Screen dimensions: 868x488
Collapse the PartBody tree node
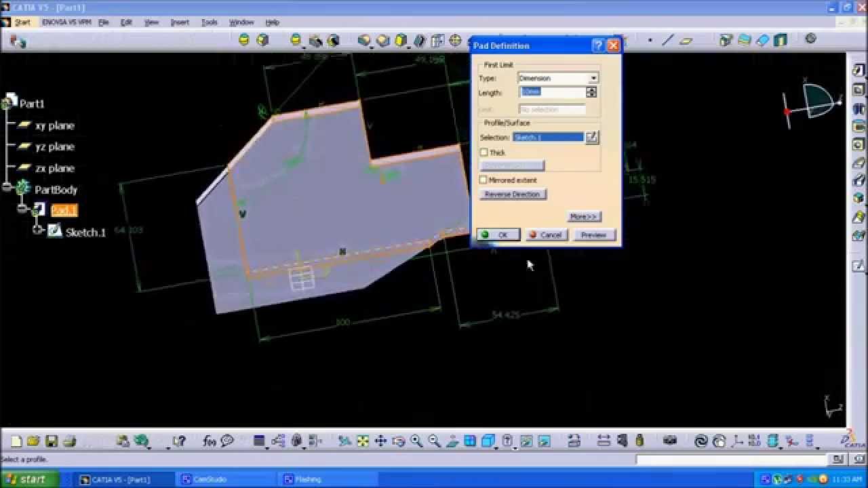(x=8, y=186)
